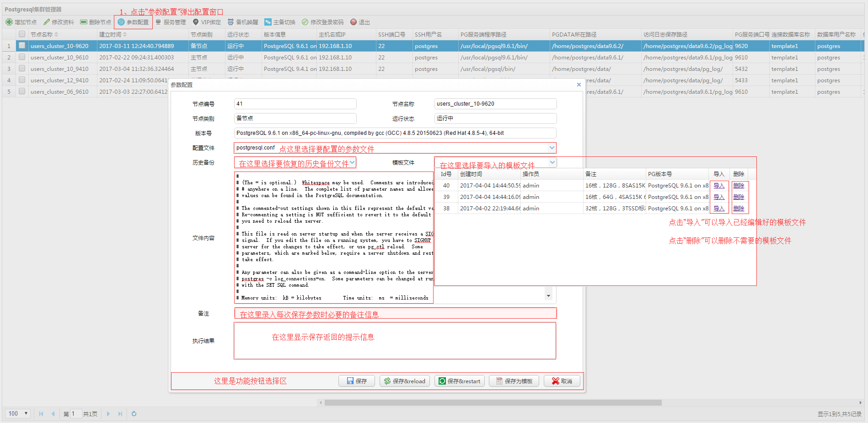The width and height of the screenshot is (868, 423).
Task: Open 服务管理 from the toolbar
Action: tap(171, 22)
